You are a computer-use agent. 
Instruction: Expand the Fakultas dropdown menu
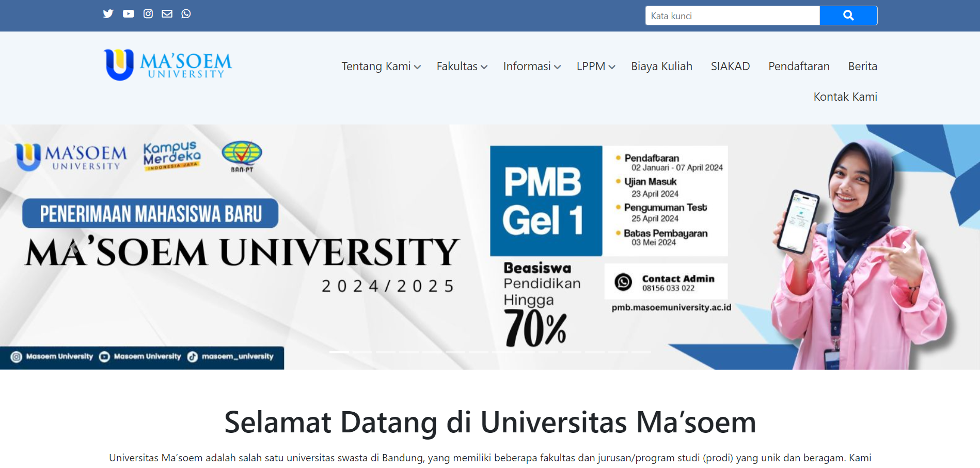[x=462, y=66]
